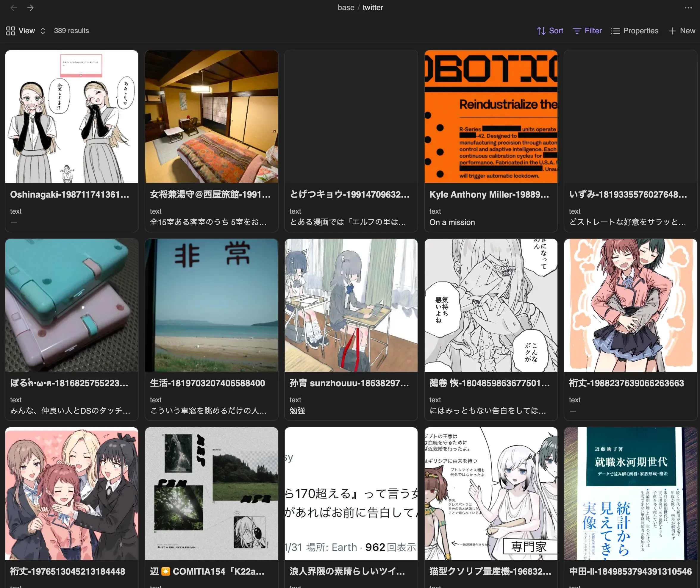Open the 就職氷河期世代 book cover card
The height and width of the screenshot is (588, 700).
[x=630, y=493]
